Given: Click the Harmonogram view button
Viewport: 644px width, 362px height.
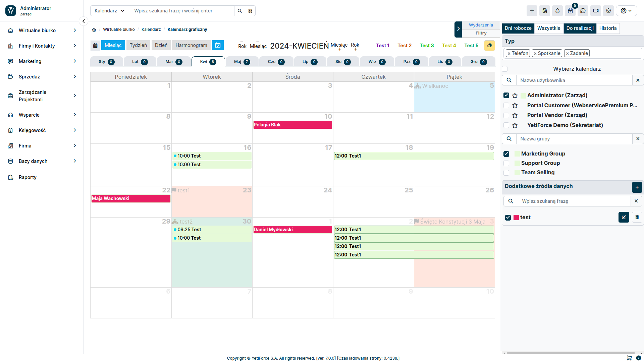Looking at the screenshot, I should point(191,45).
